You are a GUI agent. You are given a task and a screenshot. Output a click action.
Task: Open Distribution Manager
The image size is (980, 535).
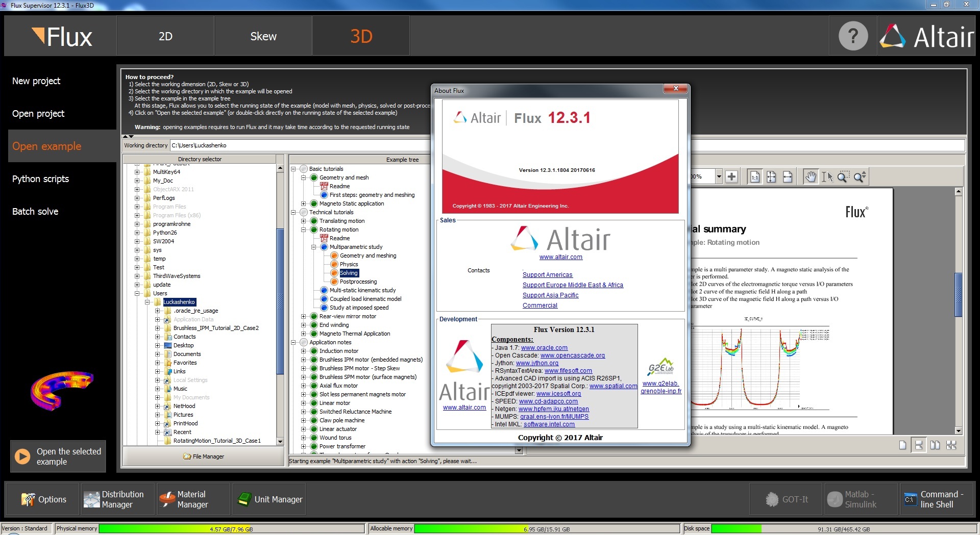[x=117, y=499]
